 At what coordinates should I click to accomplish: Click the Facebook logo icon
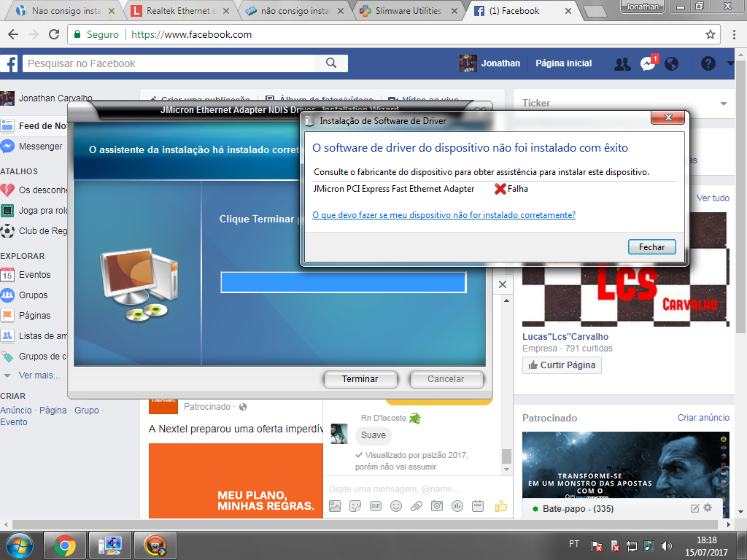pos(9,63)
